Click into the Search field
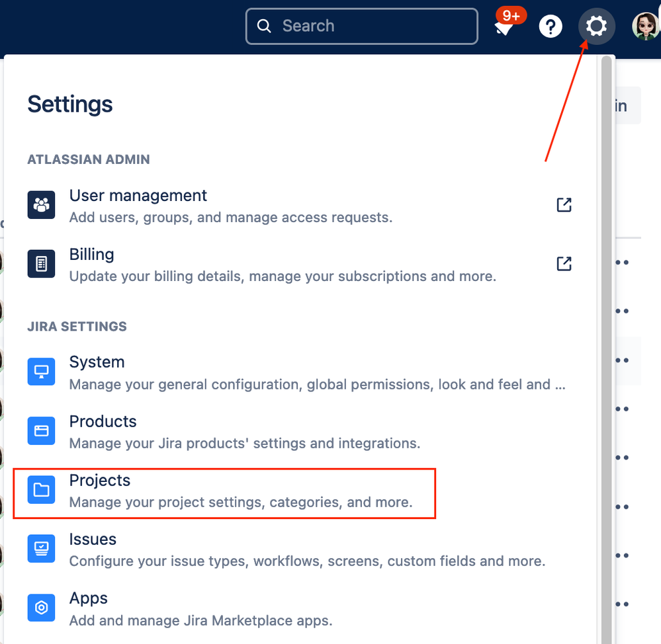 (x=362, y=26)
